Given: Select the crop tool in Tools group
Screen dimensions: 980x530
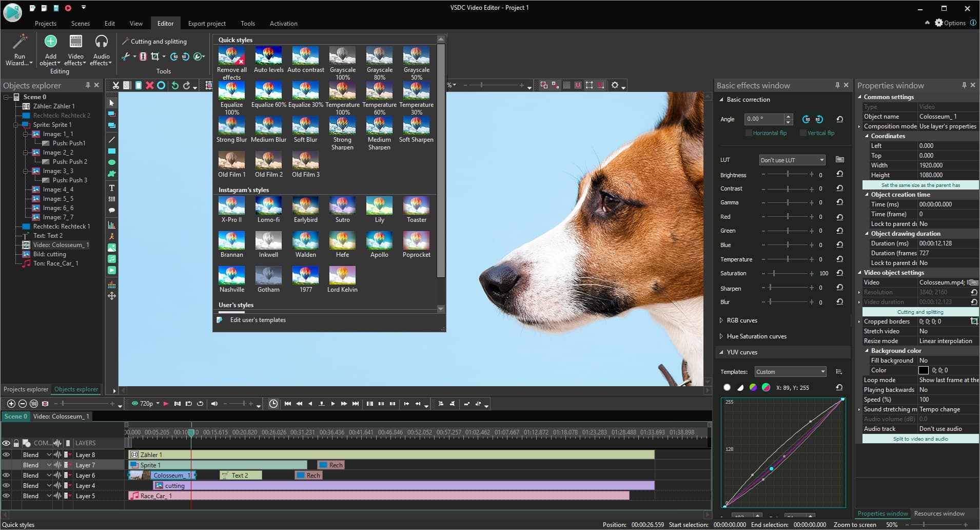Looking at the screenshot, I should [x=155, y=56].
